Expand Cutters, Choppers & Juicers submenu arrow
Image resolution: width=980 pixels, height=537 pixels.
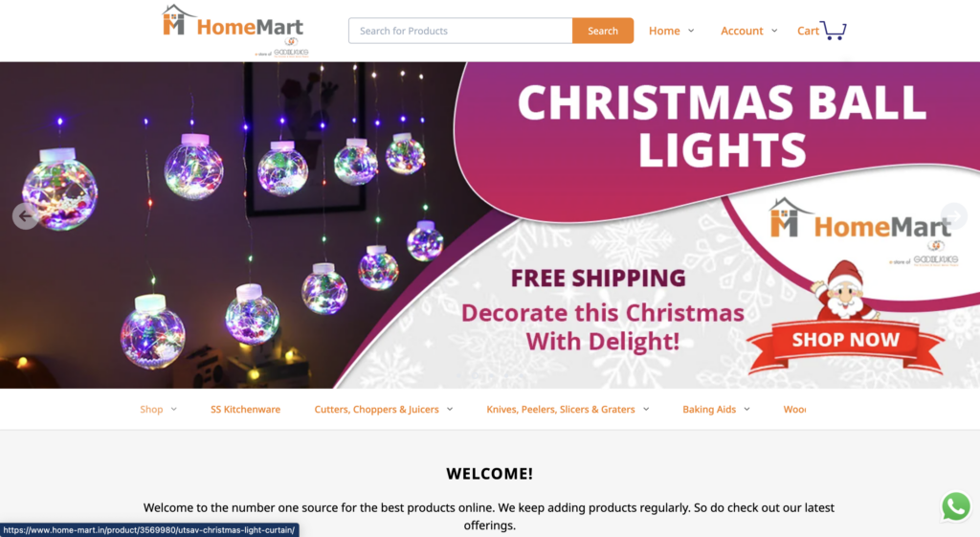tap(450, 409)
